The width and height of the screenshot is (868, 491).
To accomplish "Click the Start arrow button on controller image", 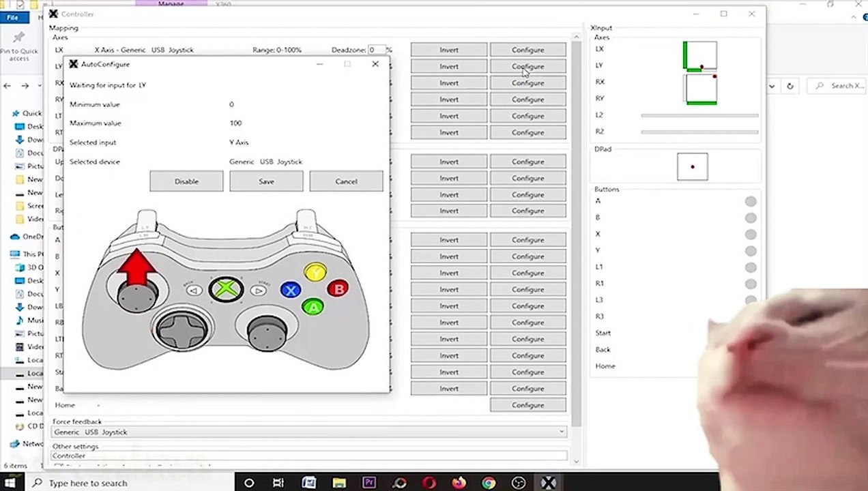I will coord(259,291).
